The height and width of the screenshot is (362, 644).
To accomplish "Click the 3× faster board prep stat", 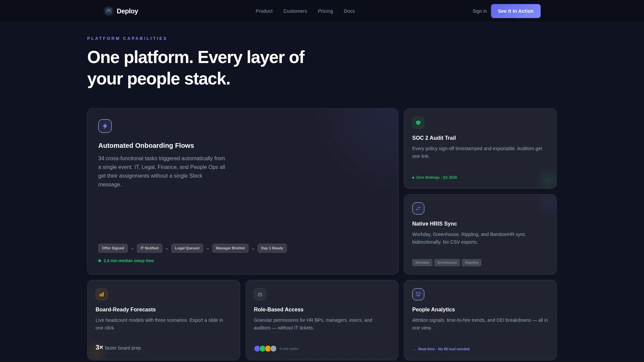I will click(118, 348).
